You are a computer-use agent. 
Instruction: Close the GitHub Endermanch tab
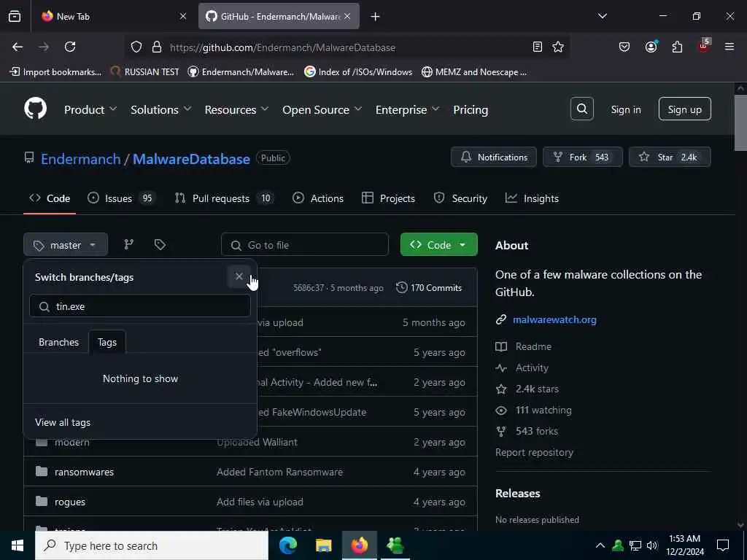coord(347,16)
